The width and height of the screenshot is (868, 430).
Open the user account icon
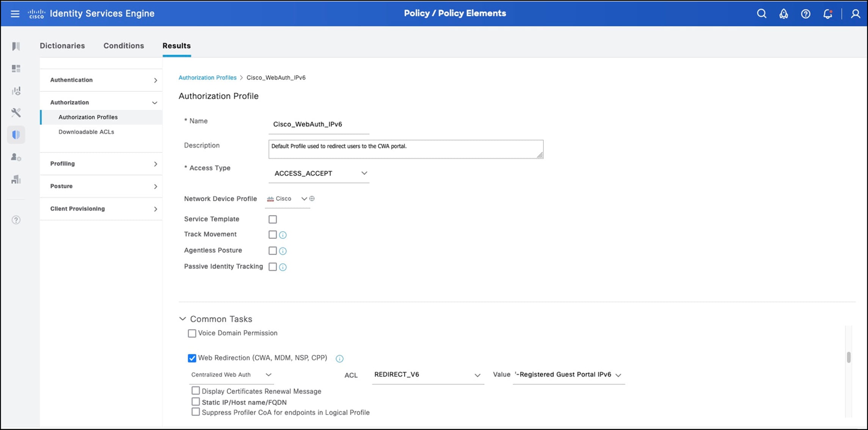(855, 14)
